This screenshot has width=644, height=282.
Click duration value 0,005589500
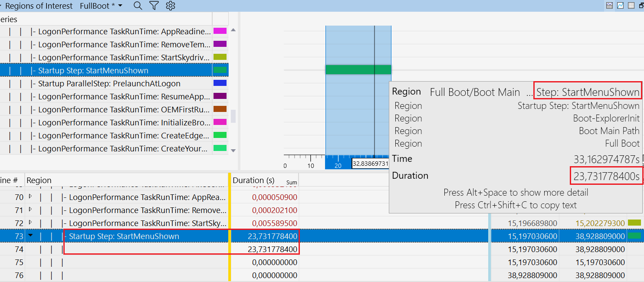[275, 223]
